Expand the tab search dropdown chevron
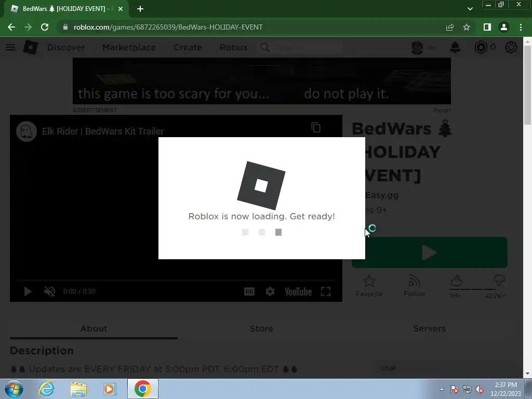The image size is (532, 399). (x=470, y=9)
